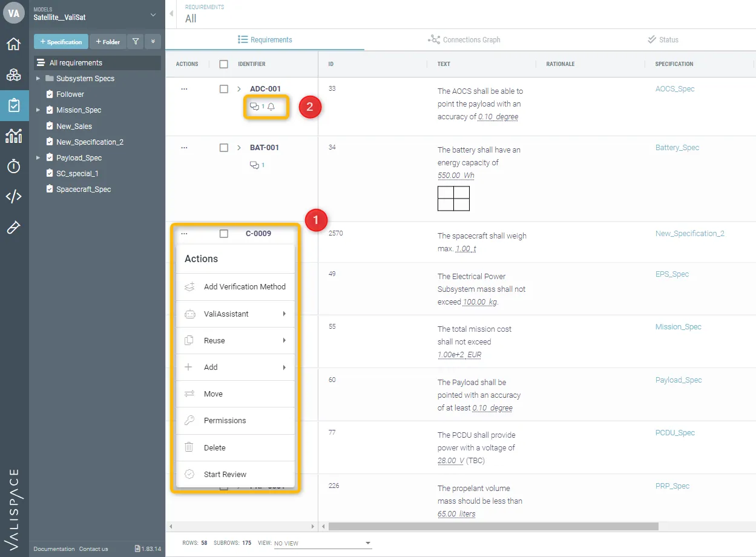Choose Move from Actions menu

(235, 394)
